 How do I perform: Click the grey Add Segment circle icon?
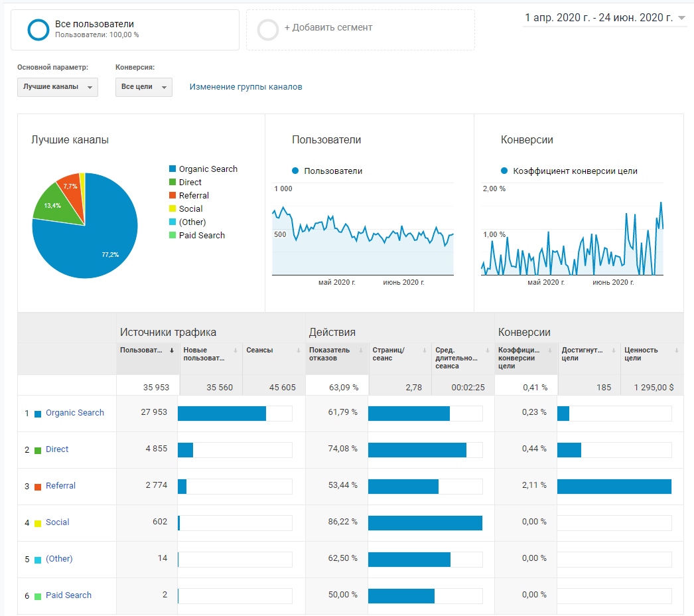coord(268,30)
